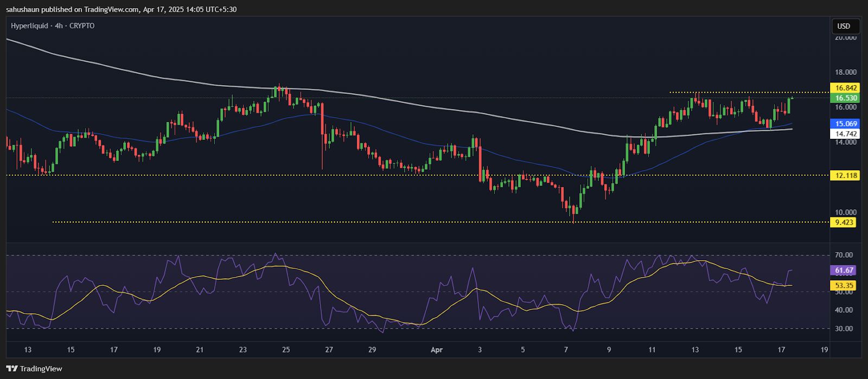Select the 16.530 current price label

click(845, 98)
